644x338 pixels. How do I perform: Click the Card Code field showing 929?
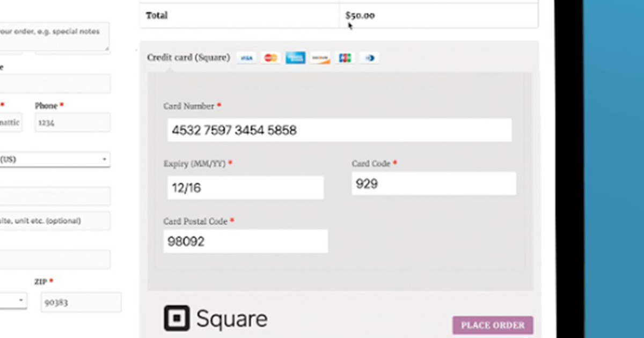pos(432,184)
